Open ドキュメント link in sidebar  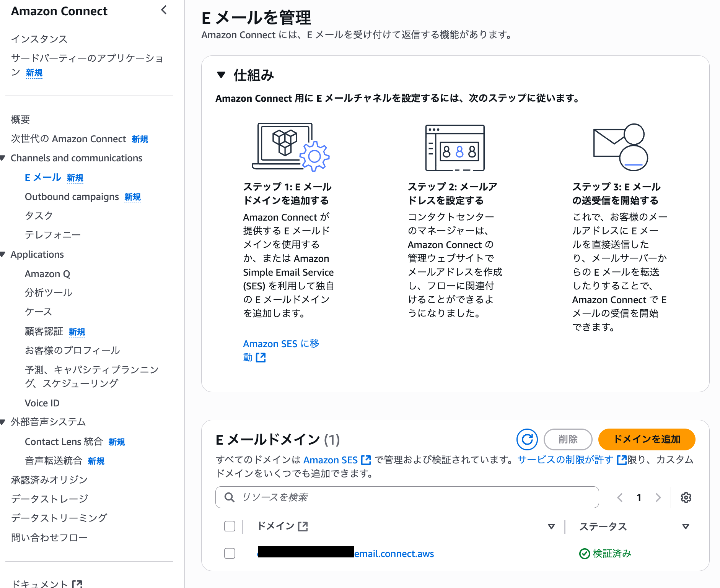(x=40, y=584)
